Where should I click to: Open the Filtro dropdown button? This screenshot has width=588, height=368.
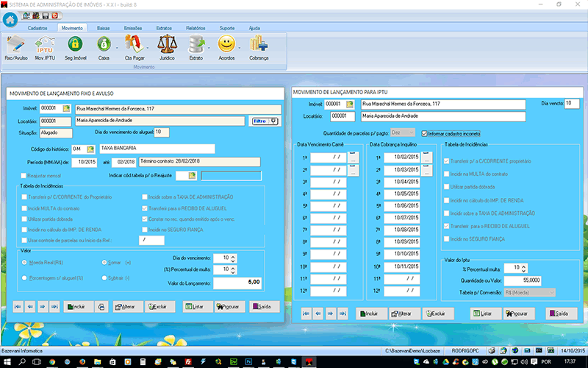pyautogui.click(x=265, y=121)
